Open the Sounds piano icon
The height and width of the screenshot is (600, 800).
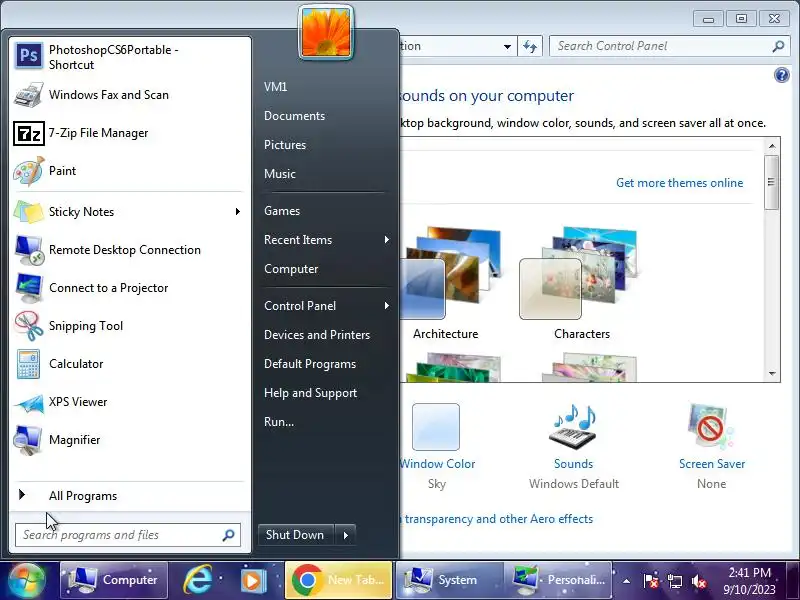click(573, 428)
